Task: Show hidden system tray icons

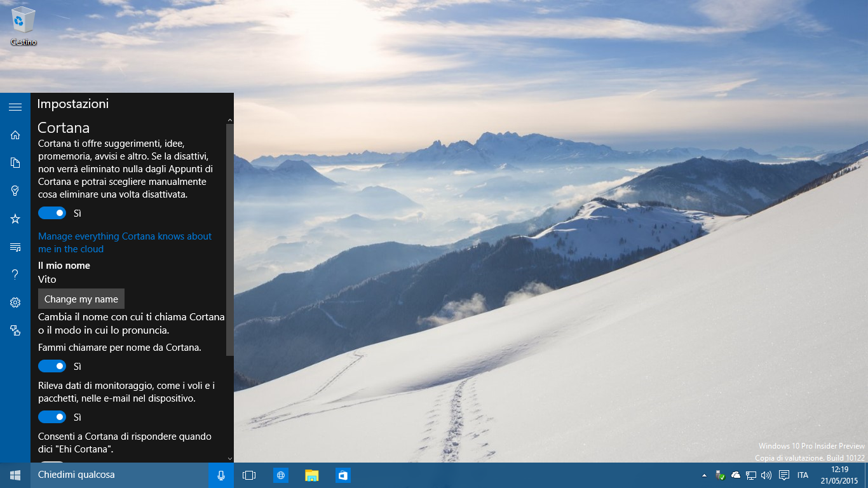Action: click(704, 475)
